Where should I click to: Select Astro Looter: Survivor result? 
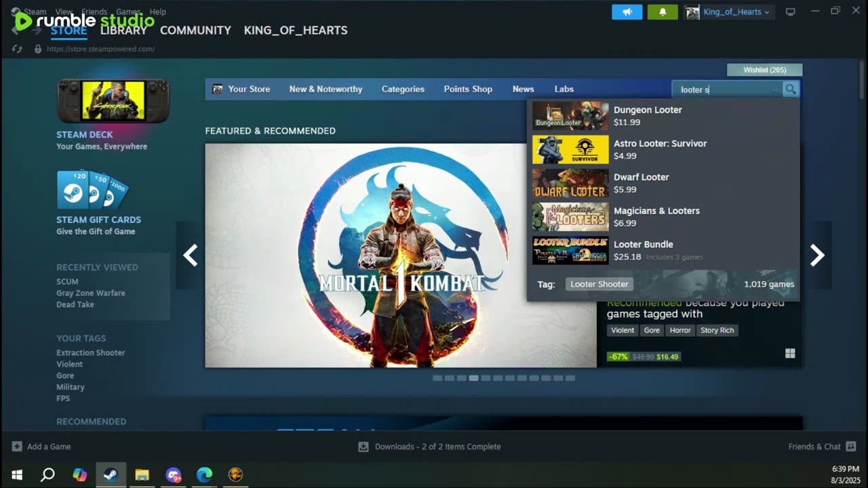click(x=663, y=149)
